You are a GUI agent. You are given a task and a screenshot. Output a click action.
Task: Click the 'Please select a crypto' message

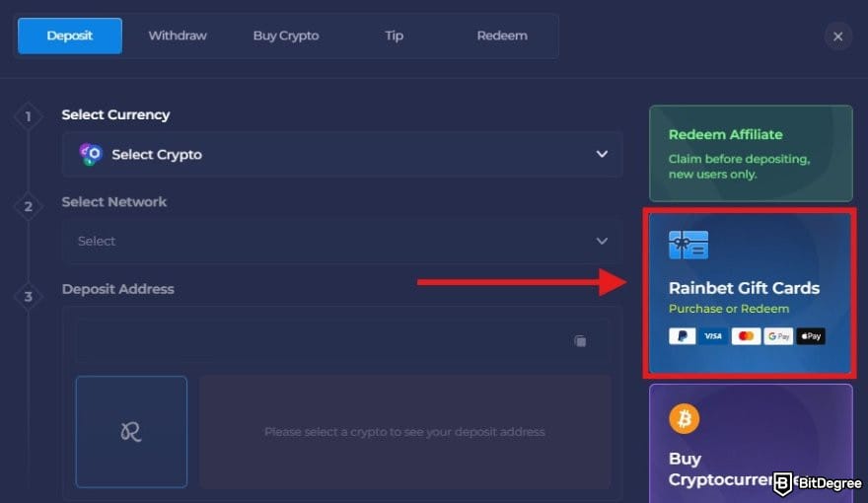pos(404,432)
